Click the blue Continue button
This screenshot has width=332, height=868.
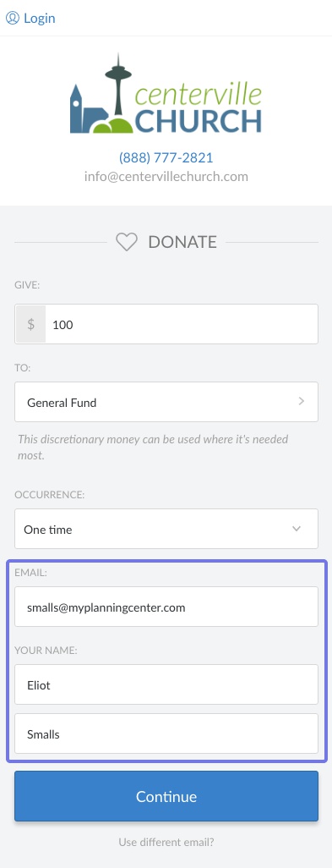pos(166,796)
